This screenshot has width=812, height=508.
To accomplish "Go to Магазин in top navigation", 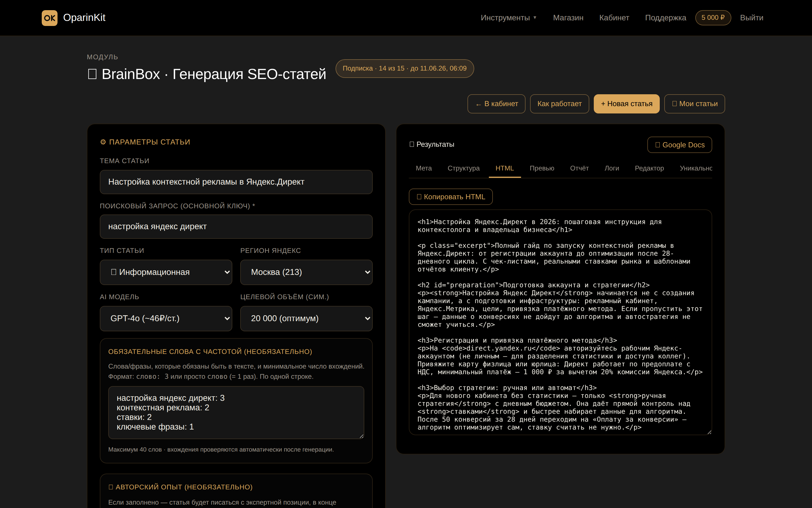I will tap(568, 18).
